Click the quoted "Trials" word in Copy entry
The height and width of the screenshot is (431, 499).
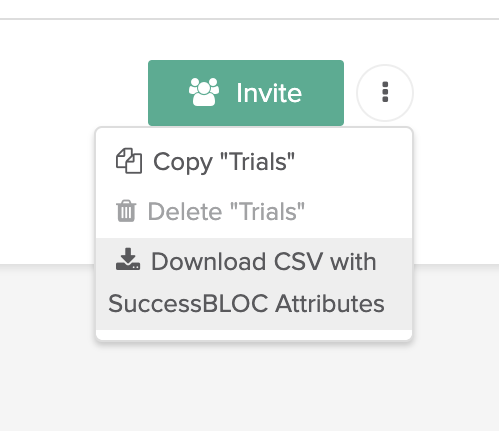258,162
